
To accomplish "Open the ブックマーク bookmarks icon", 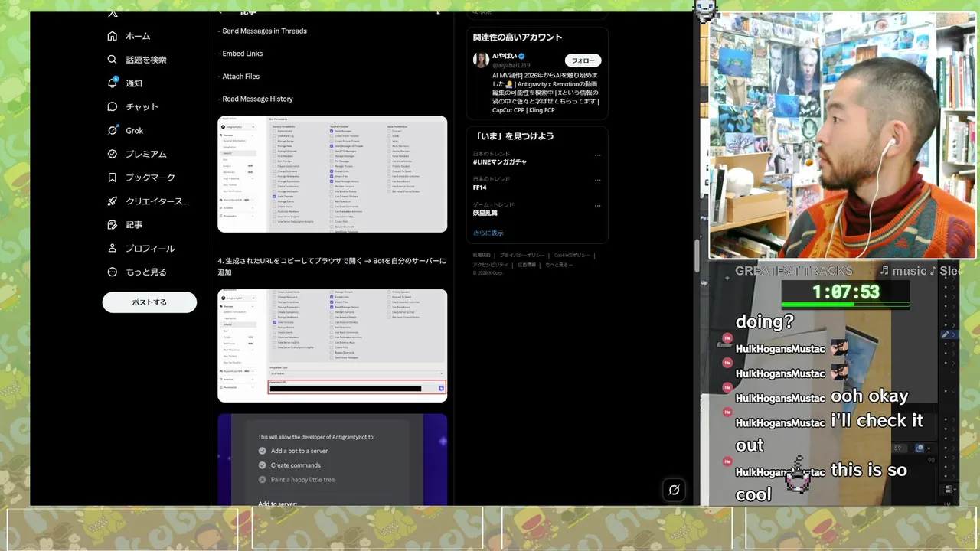I will click(113, 178).
